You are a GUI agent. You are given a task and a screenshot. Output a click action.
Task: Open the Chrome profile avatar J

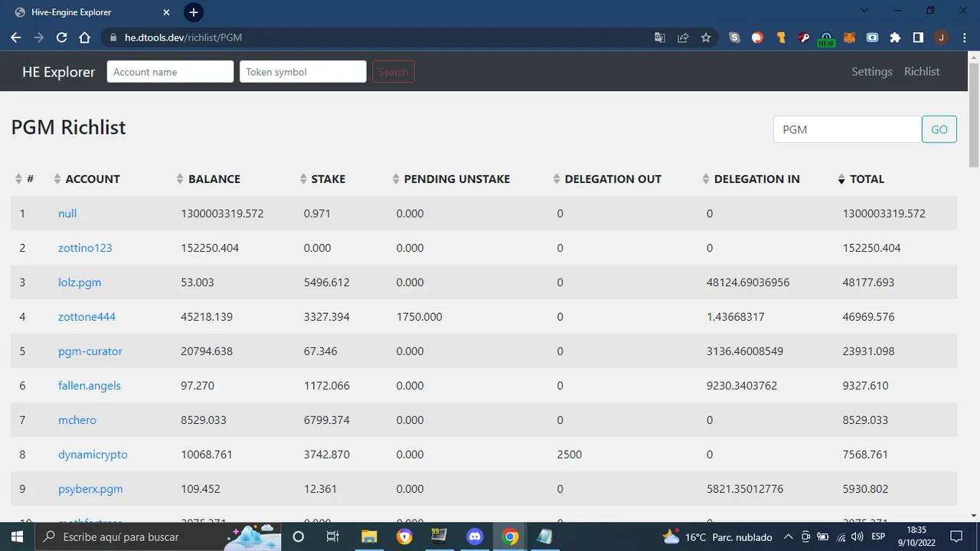click(x=941, y=37)
